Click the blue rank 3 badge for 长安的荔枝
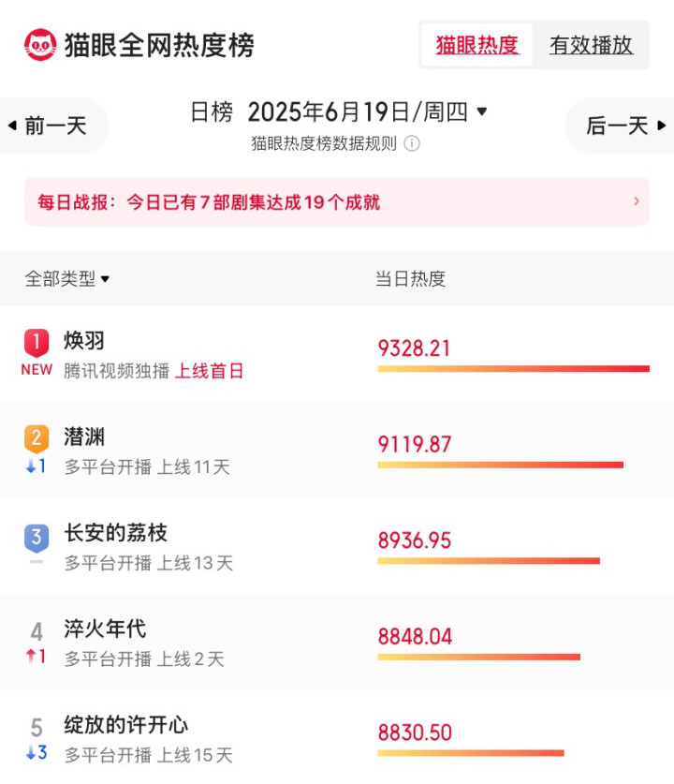Viewport: 674px width, 784px height. (x=37, y=538)
